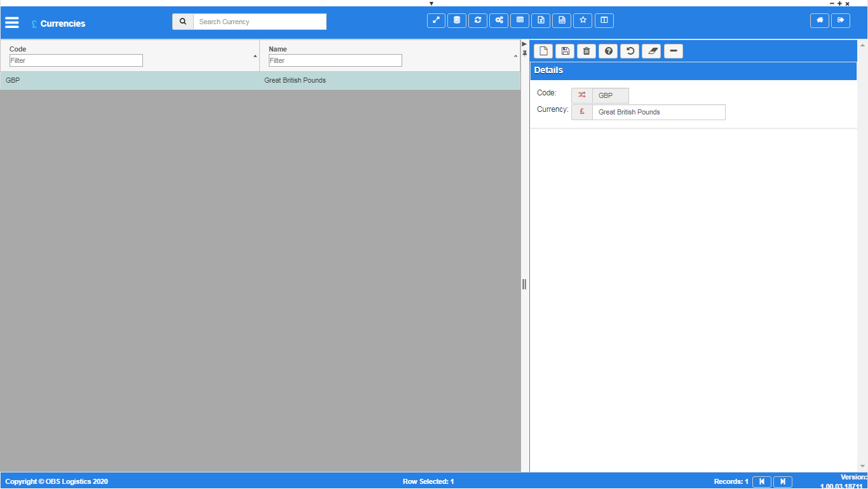Click the eraser clear icon
The width and height of the screenshot is (868, 489).
(651, 51)
